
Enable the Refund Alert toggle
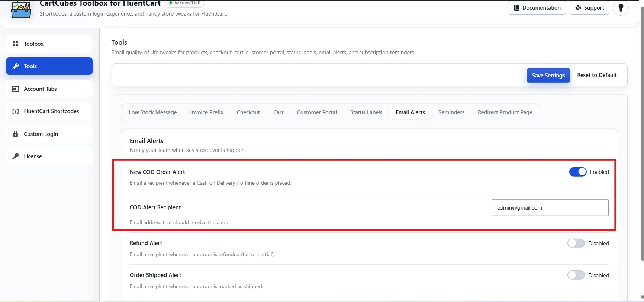(x=576, y=243)
